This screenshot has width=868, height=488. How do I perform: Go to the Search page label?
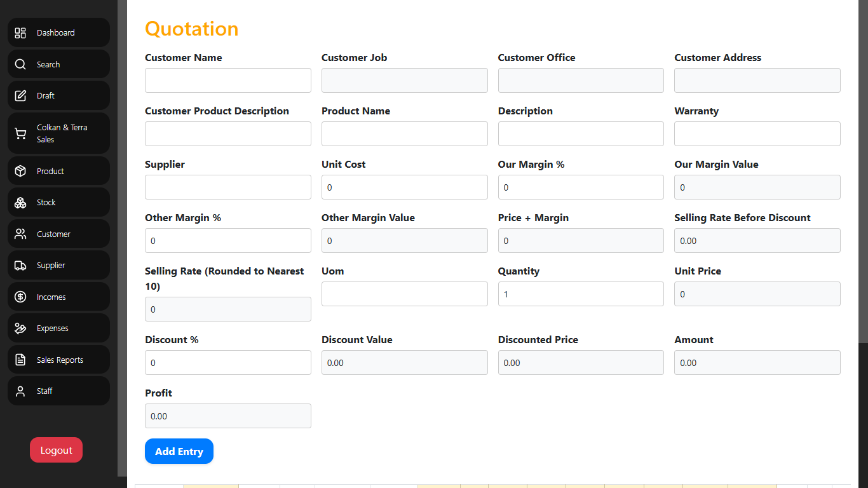[x=48, y=64]
